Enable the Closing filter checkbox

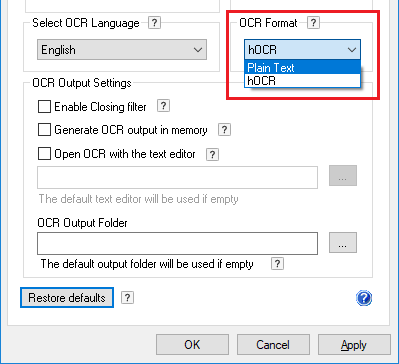coord(44,107)
